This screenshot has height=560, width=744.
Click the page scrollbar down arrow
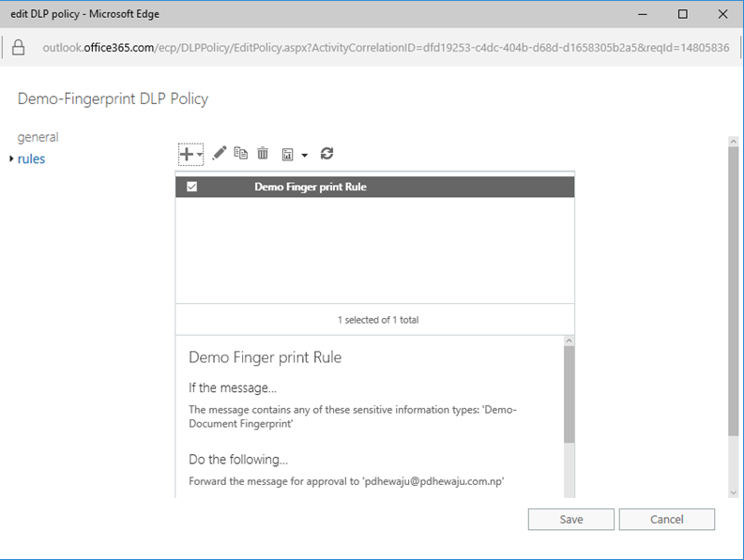coord(734,492)
